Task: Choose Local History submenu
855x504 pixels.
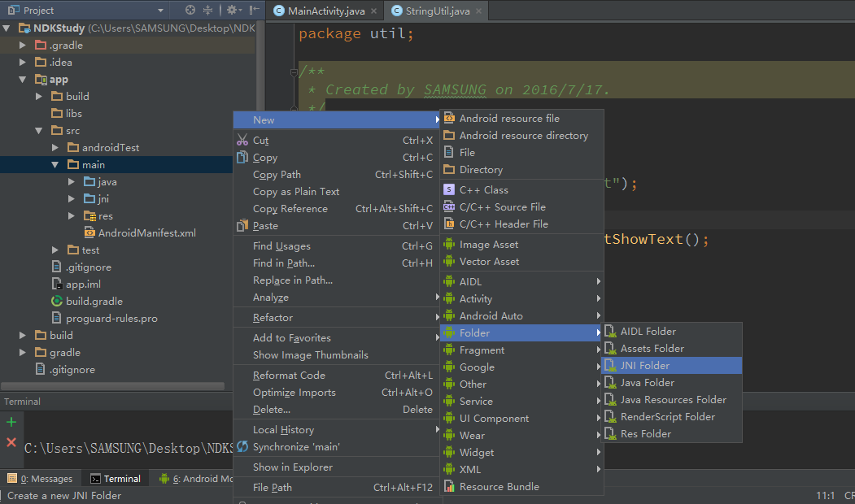Action: point(337,430)
